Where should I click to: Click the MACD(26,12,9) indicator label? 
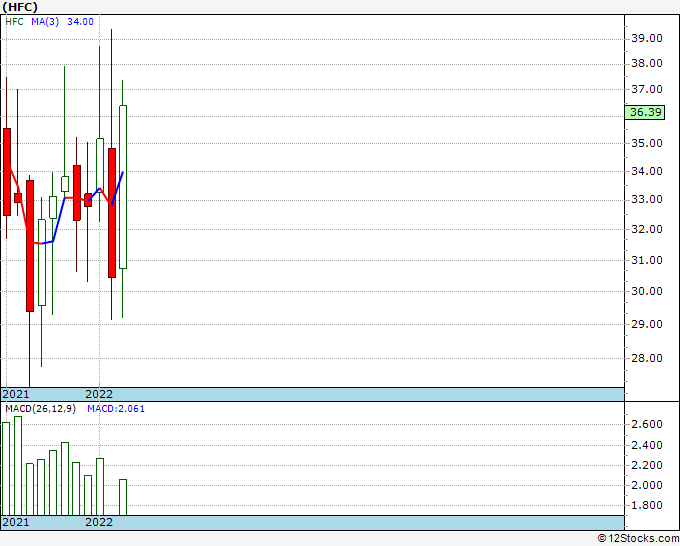point(40,409)
